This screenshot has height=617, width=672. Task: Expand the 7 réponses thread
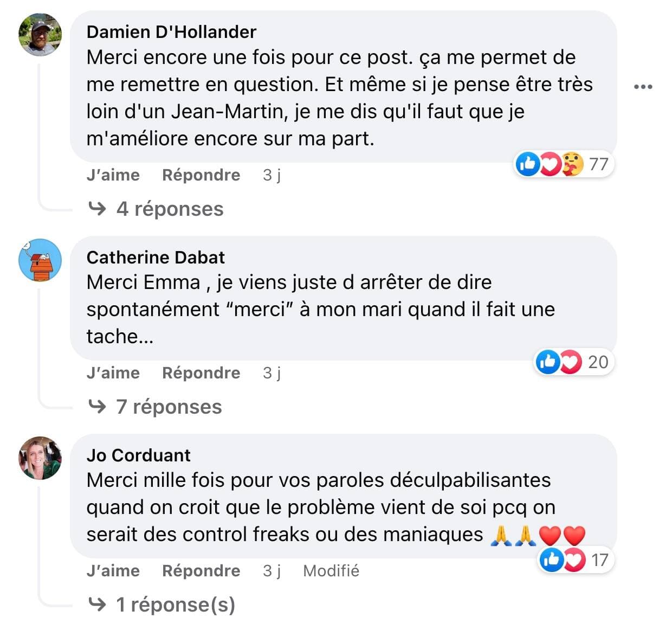[169, 407]
